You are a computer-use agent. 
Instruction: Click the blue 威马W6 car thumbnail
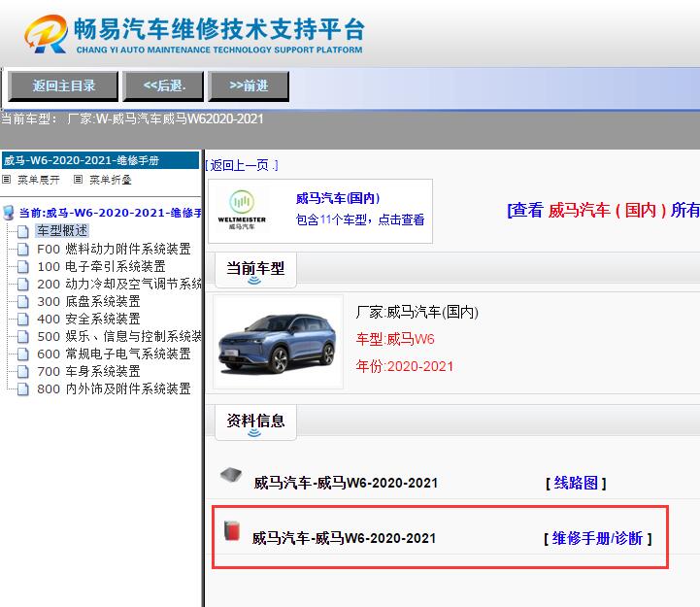[x=278, y=341]
